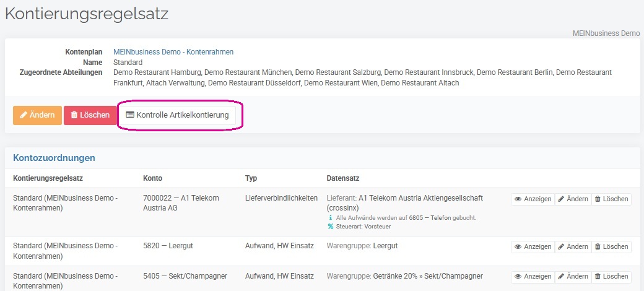Click the Kontierungsregelsatz column header
Screen dimensions: 644x291
tap(48, 178)
